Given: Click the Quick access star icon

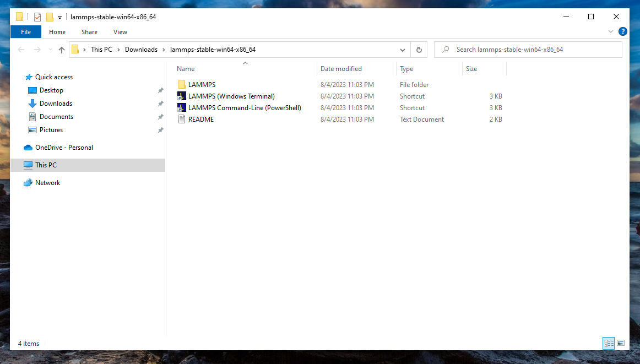Looking at the screenshot, I should pyautogui.click(x=29, y=77).
